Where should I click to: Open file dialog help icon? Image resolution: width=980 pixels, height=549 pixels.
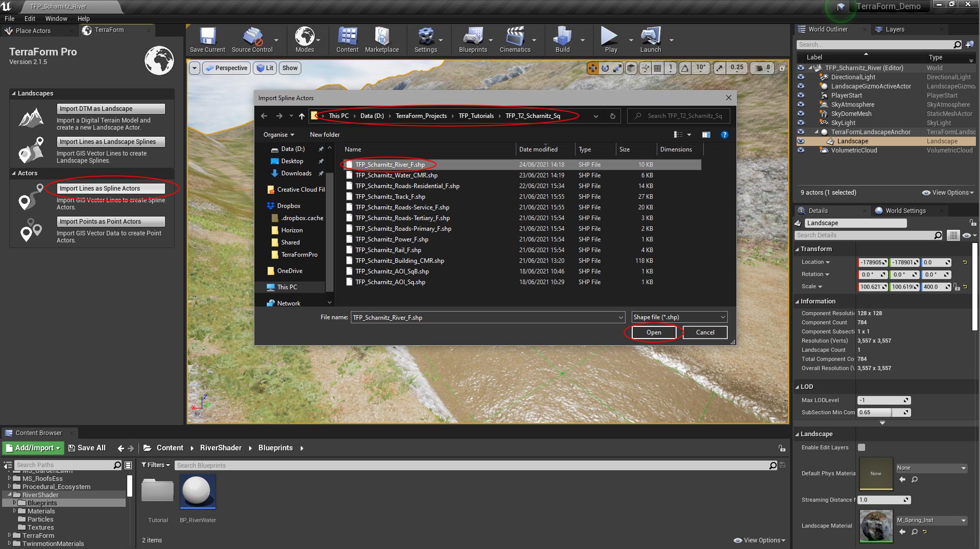click(x=724, y=135)
